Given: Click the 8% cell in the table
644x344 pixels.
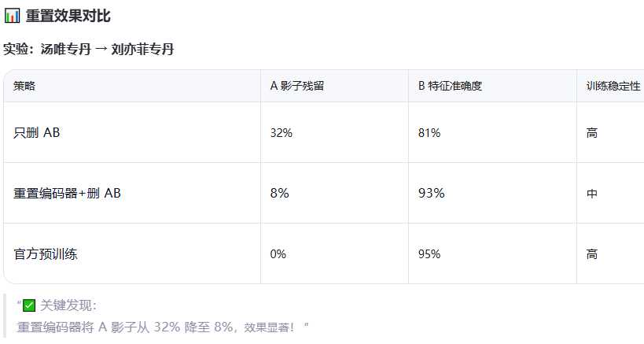Looking at the screenshot, I should (x=279, y=194).
